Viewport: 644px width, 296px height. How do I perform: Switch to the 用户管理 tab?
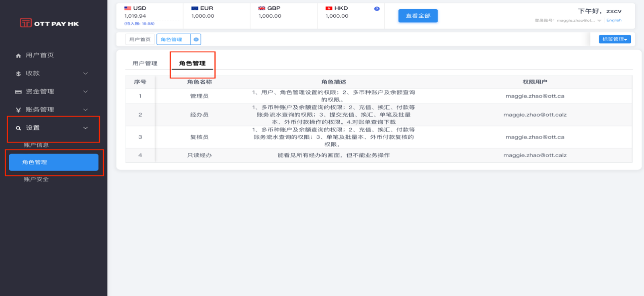coord(145,63)
